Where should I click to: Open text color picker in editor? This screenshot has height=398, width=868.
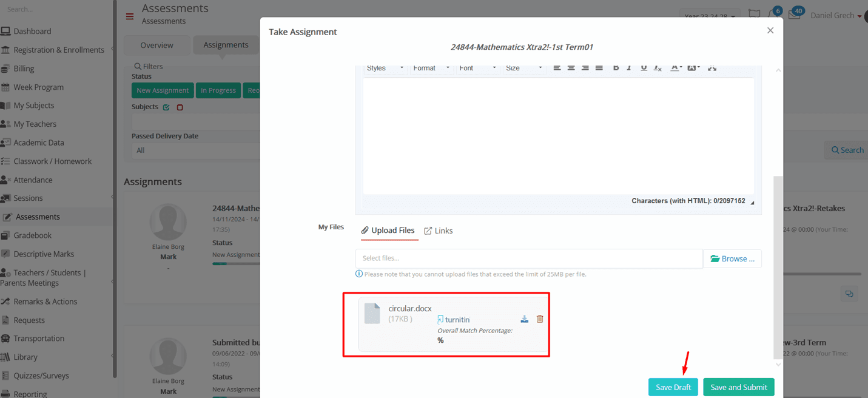point(676,68)
